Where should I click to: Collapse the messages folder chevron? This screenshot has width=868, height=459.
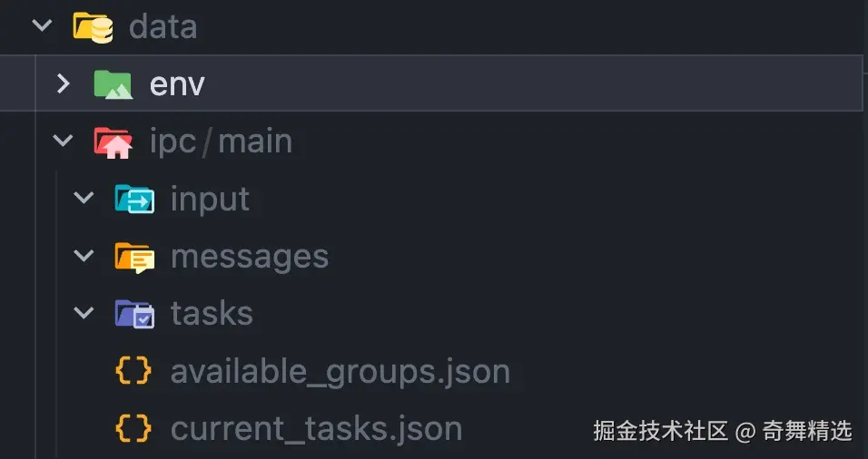tap(84, 257)
